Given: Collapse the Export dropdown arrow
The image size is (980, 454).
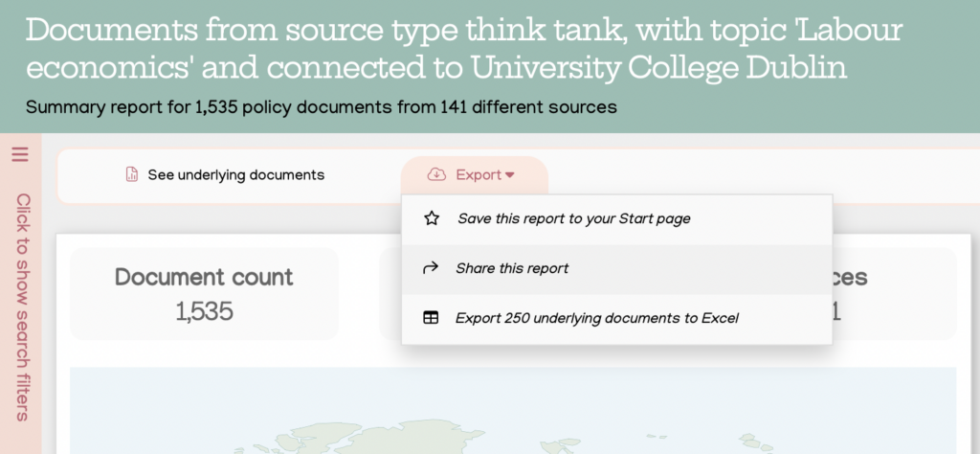Looking at the screenshot, I should tap(509, 175).
